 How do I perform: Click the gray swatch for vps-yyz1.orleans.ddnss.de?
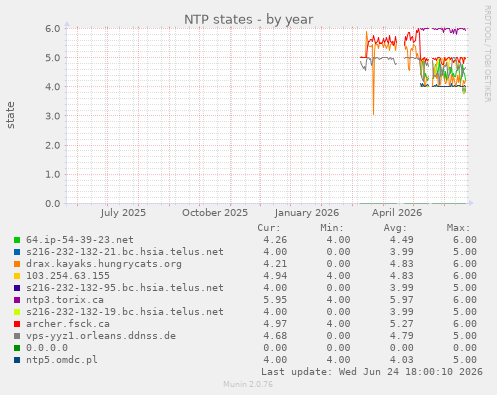pyautogui.click(x=17, y=336)
